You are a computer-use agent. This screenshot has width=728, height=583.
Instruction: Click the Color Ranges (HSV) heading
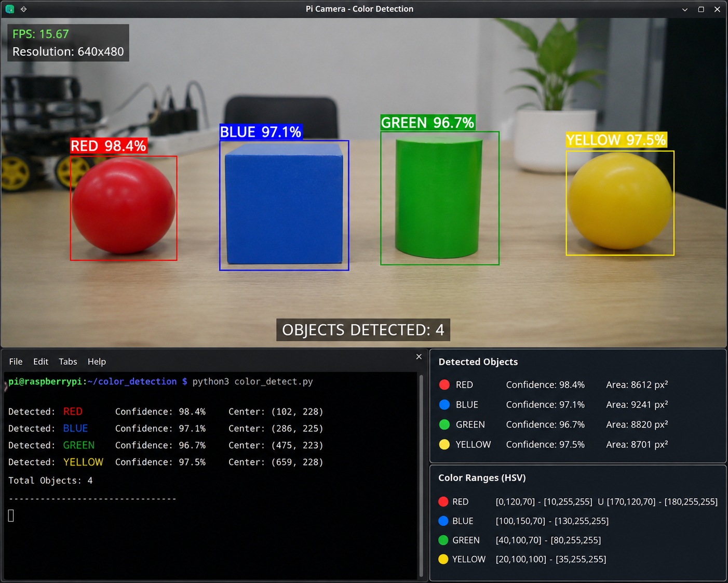coord(482,478)
